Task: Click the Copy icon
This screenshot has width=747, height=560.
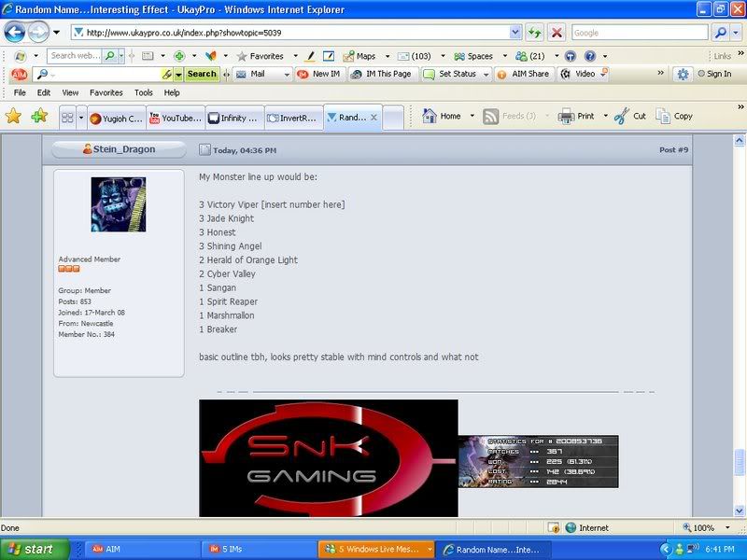Action: tap(664, 117)
